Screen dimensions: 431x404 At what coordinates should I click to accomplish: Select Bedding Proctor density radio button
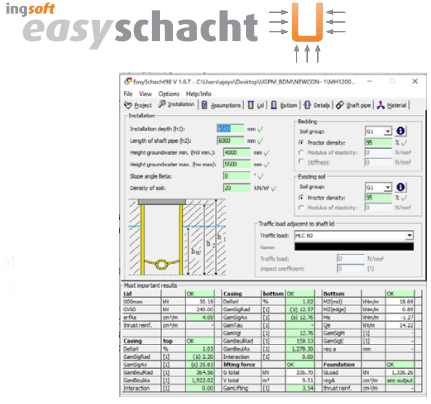point(301,143)
